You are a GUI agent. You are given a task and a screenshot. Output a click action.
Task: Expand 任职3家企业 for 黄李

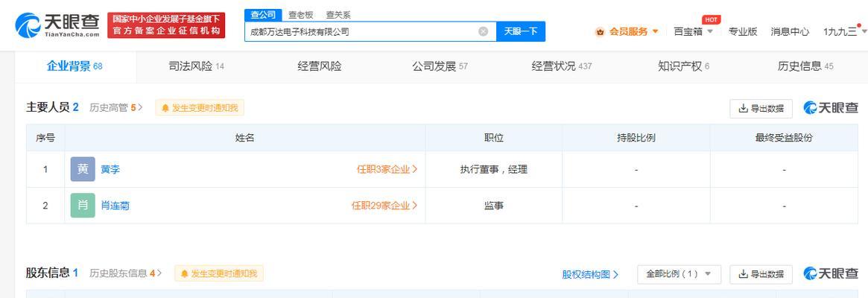click(387, 170)
